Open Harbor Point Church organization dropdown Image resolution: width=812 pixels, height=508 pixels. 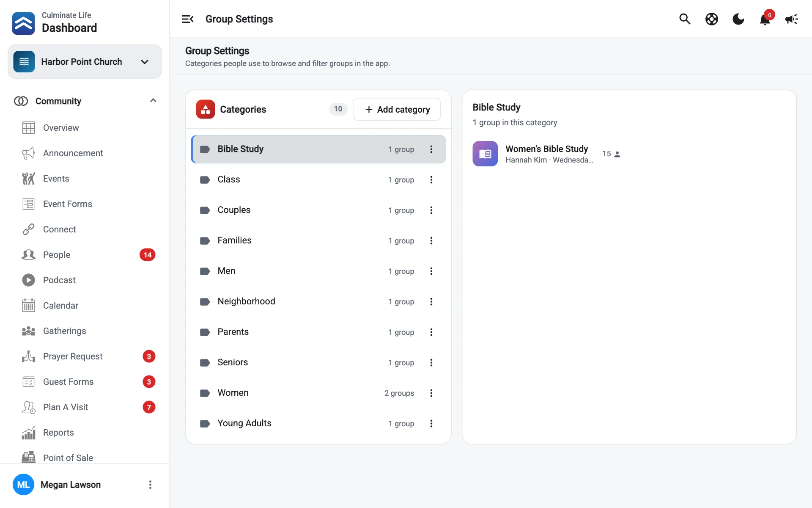(x=85, y=62)
